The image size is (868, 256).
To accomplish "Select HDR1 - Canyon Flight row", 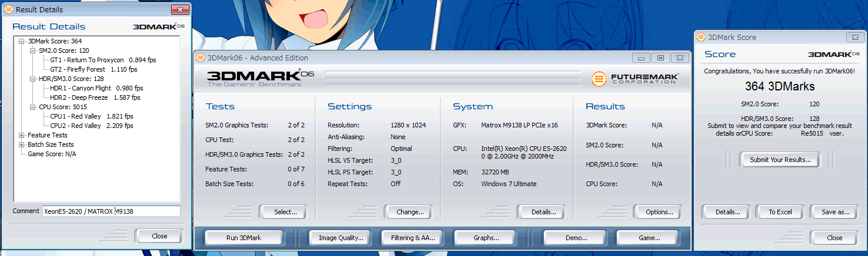I will tap(96, 88).
